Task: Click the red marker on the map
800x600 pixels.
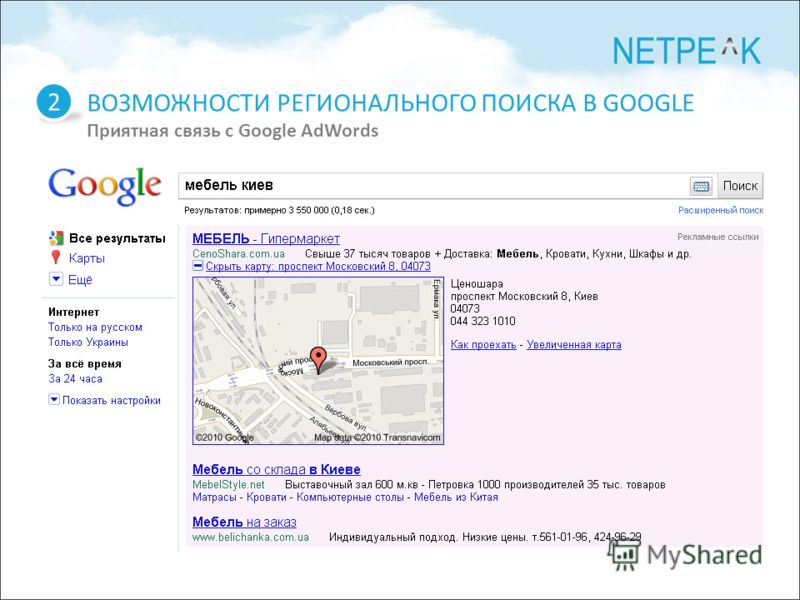Action: [x=318, y=361]
